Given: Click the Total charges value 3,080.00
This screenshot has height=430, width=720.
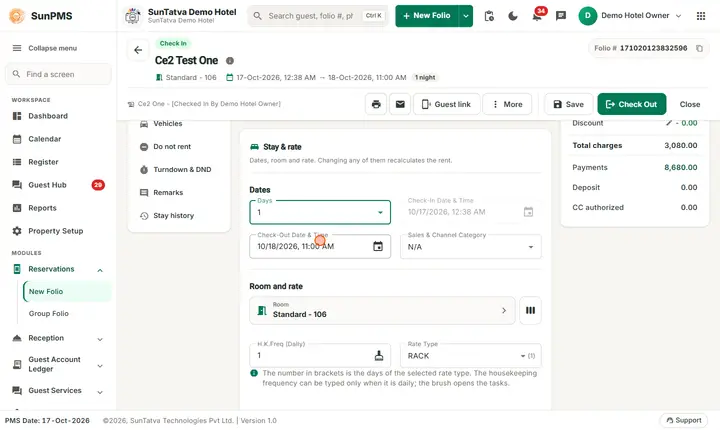Looking at the screenshot, I should [x=681, y=146].
